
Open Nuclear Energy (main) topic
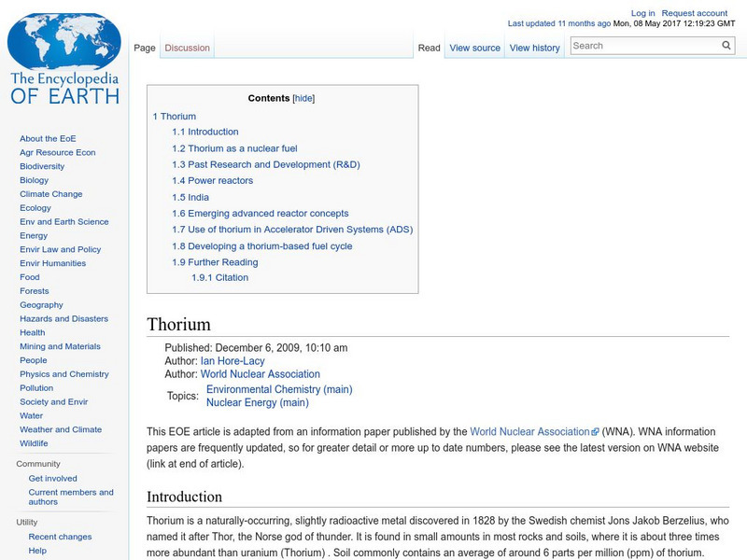click(x=258, y=402)
